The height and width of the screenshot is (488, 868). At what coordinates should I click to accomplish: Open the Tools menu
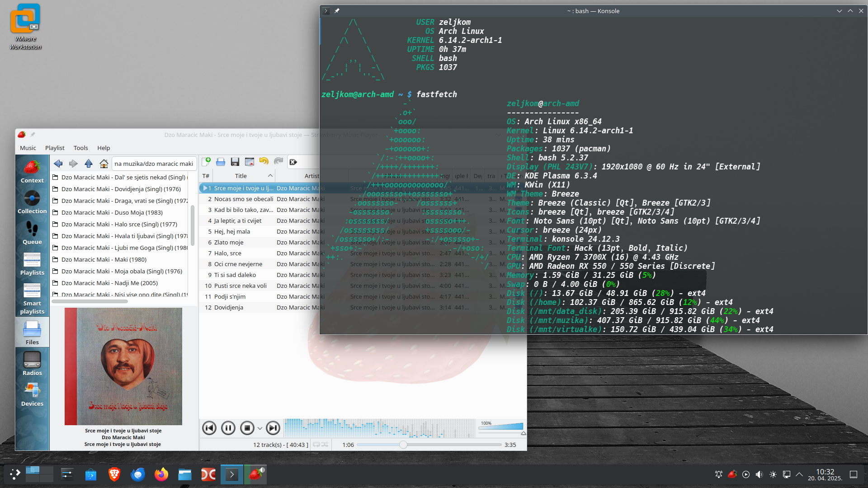coord(81,148)
